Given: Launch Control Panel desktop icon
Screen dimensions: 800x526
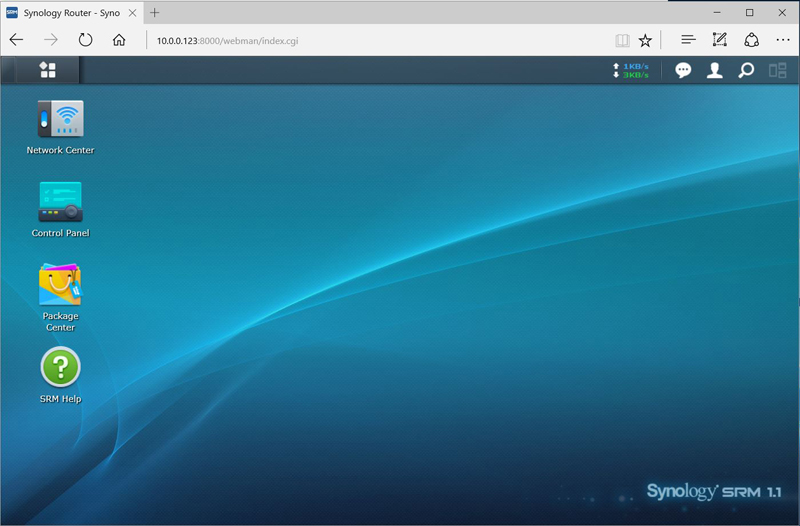Looking at the screenshot, I should (x=60, y=202).
